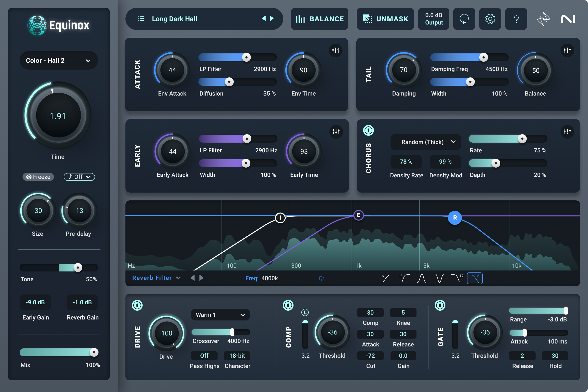588x392 pixels.
Task: Click the Density Mod 99 % value
Action: [445, 161]
